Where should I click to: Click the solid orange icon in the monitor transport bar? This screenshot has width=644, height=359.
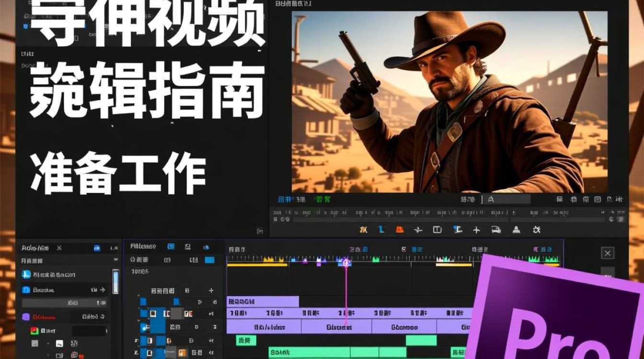tap(400, 230)
